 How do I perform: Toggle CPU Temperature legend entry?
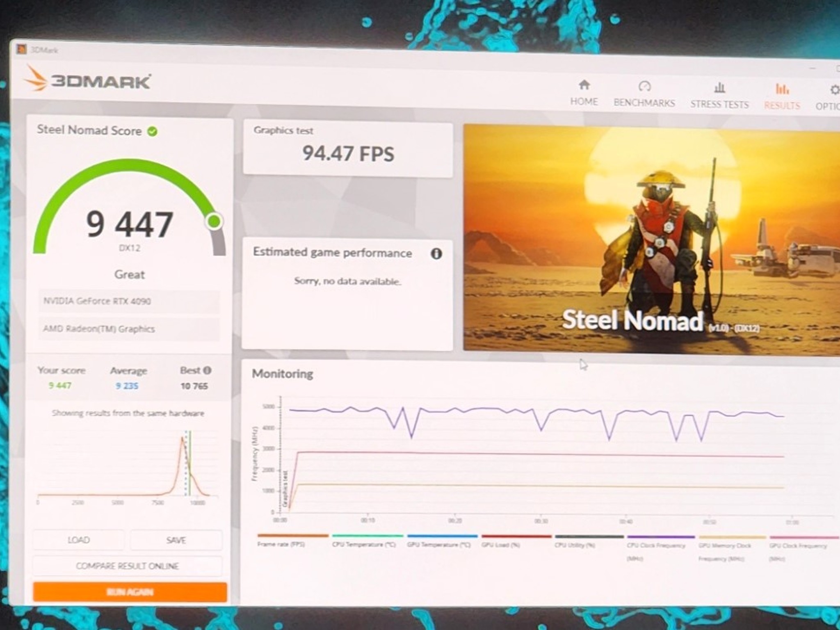(x=367, y=541)
